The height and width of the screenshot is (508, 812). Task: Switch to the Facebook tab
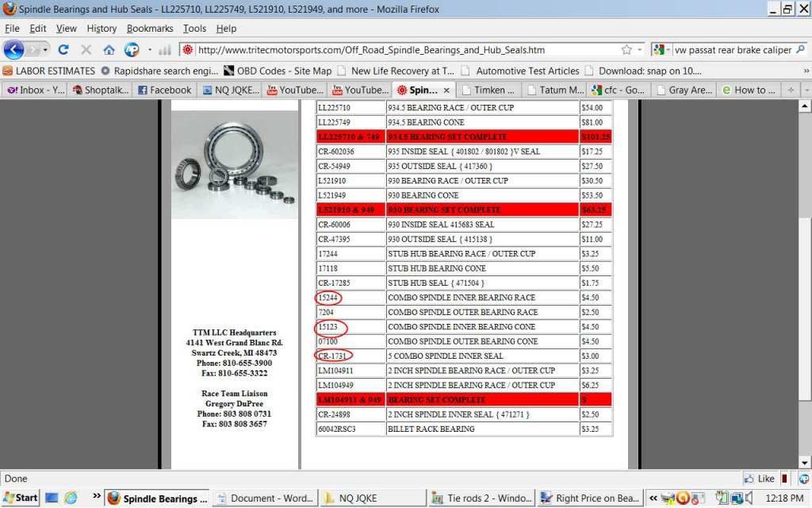point(164,90)
